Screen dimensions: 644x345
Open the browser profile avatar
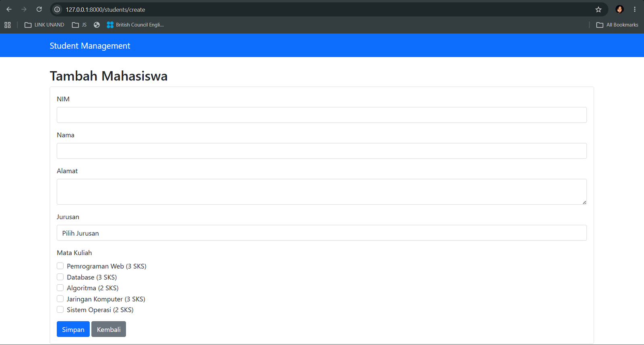point(619,9)
